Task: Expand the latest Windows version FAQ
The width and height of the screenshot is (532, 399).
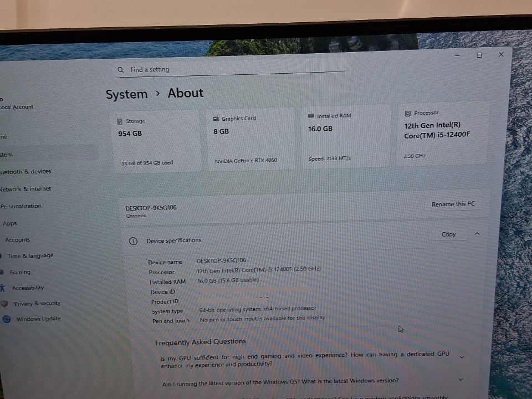Action: coord(461,380)
